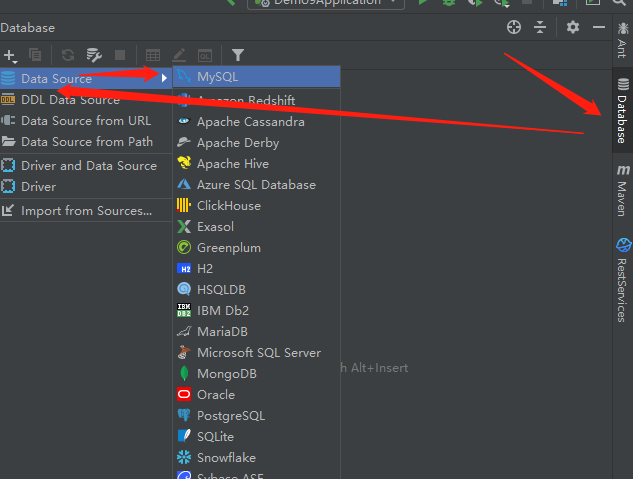Choose Data Source from URL

pyautogui.click(x=86, y=121)
